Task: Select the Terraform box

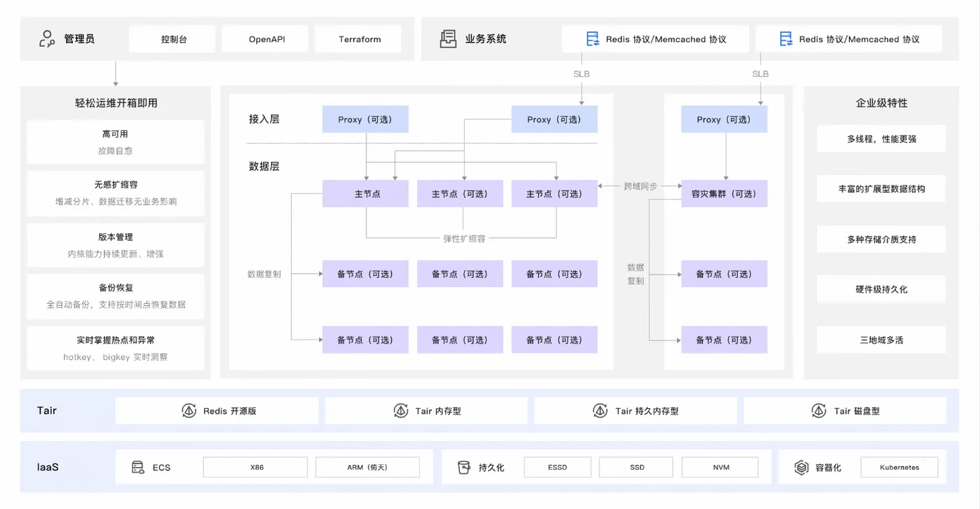Action: (x=359, y=39)
